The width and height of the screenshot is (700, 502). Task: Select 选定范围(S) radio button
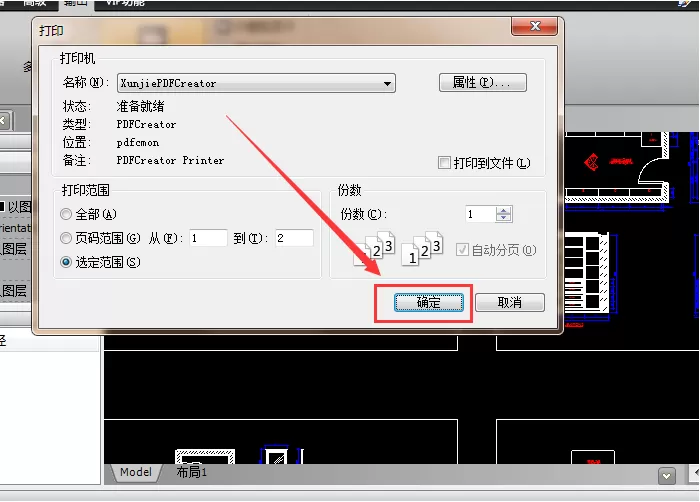coord(66,262)
